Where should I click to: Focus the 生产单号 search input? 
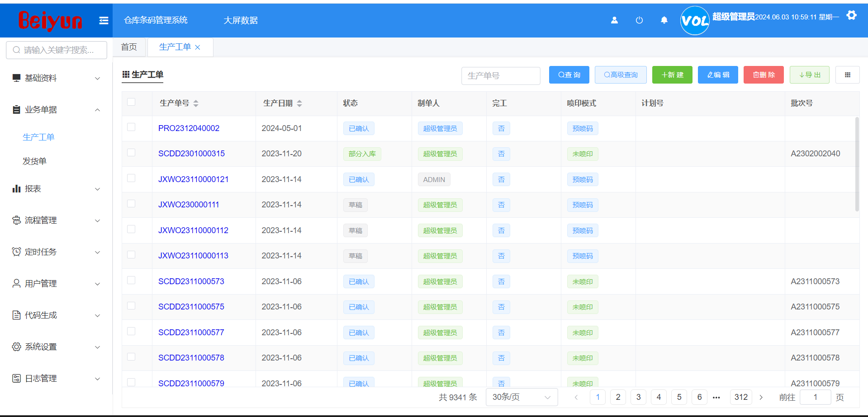click(x=501, y=76)
